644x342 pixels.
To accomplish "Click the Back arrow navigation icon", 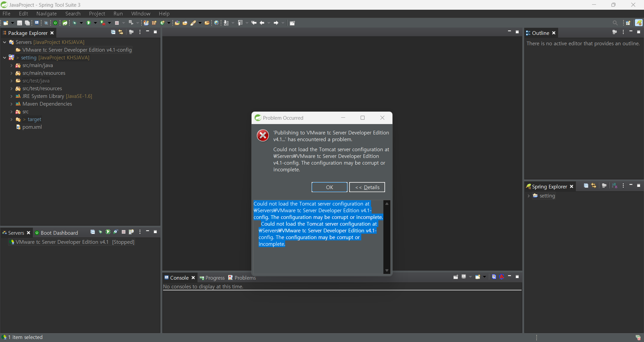I will [262, 23].
